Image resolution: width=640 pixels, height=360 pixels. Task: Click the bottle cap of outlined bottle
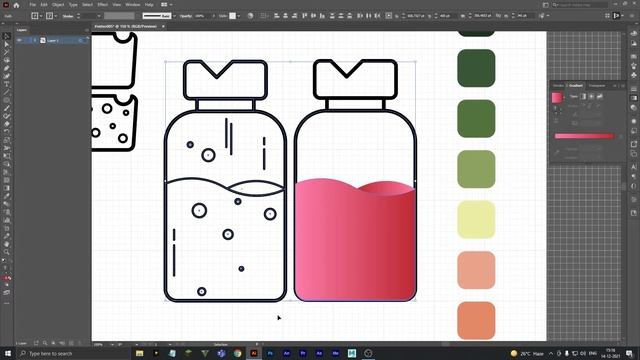click(x=225, y=80)
